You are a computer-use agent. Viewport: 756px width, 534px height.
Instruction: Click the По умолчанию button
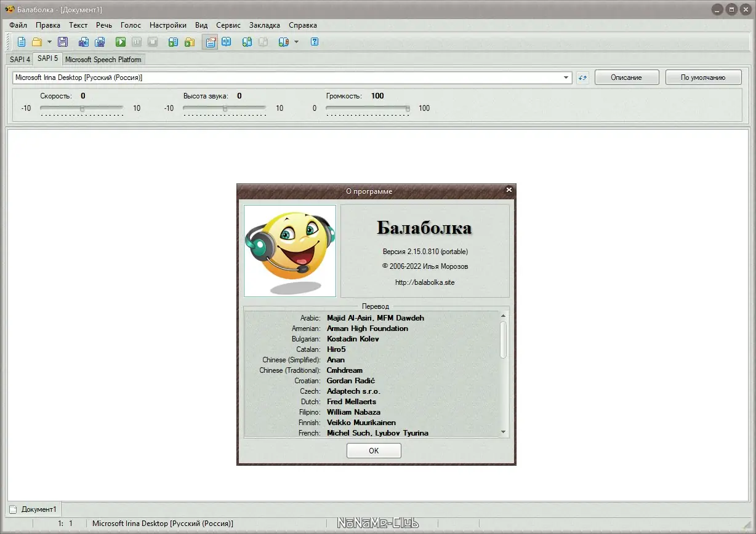[702, 78]
